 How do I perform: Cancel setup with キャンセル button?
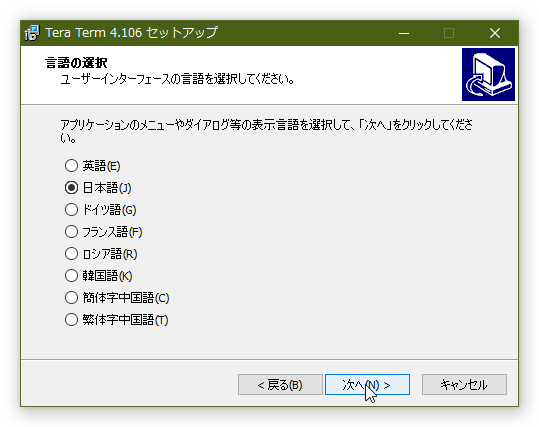pos(464,385)
